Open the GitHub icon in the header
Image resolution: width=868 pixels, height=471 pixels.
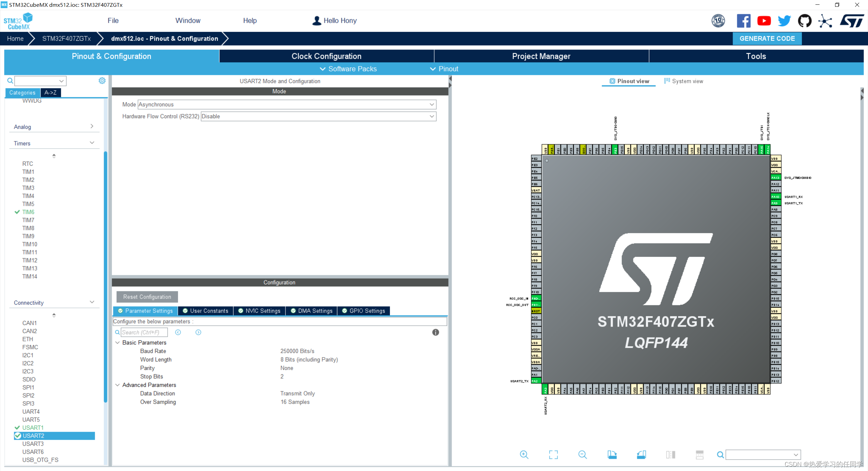805,21
